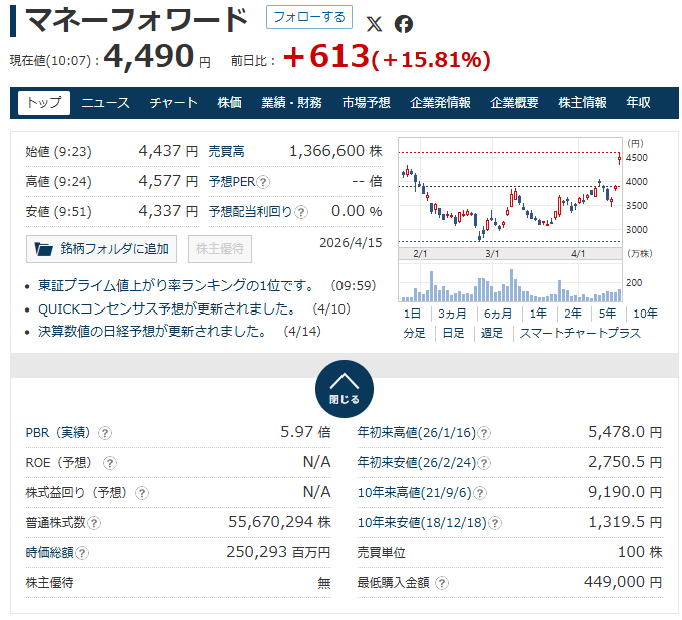
Task: Open the 業績・財務 tab
Action: [291, 103]
